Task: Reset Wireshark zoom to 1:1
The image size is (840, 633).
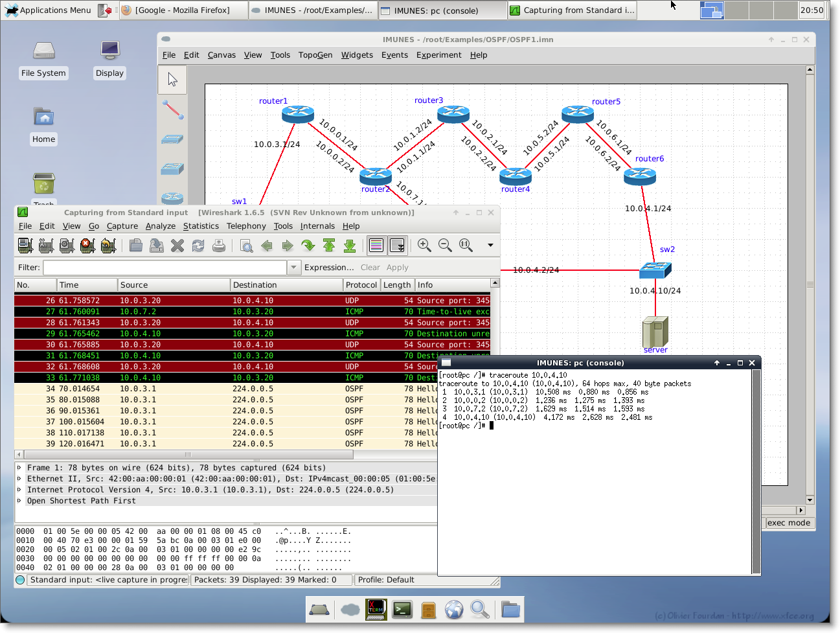Action: [x=466, y=245]
